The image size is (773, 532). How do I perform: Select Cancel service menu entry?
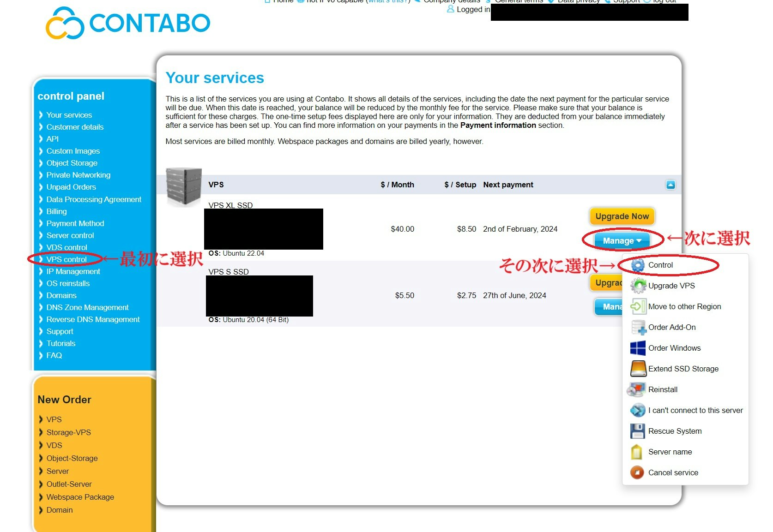(673, 472)
